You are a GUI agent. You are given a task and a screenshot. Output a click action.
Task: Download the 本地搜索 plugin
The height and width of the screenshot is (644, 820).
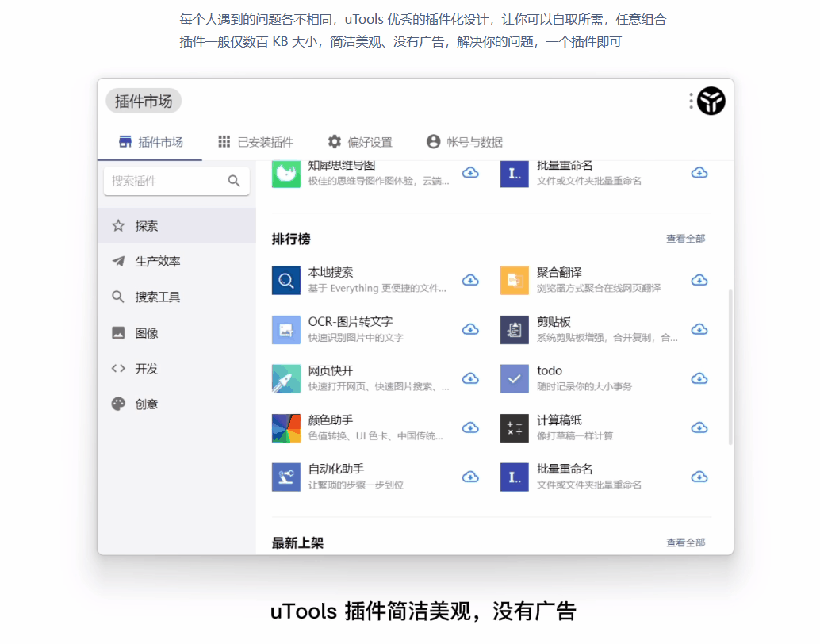[470, 281]
